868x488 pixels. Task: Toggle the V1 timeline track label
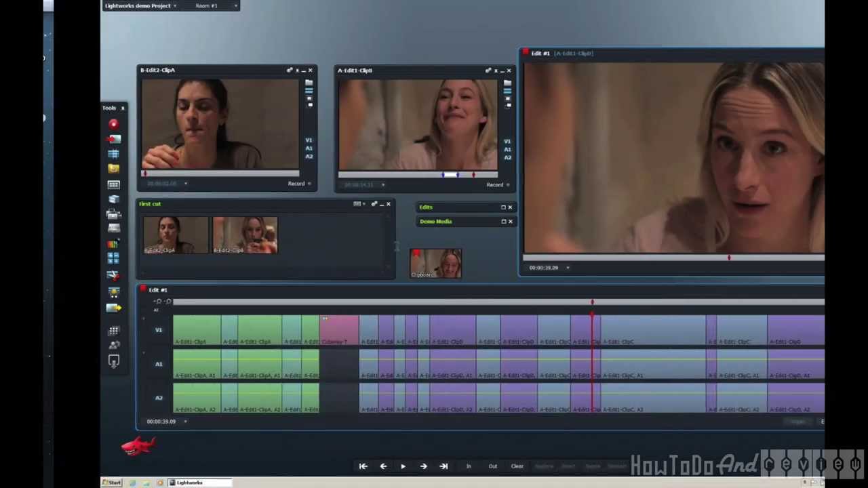159,330
